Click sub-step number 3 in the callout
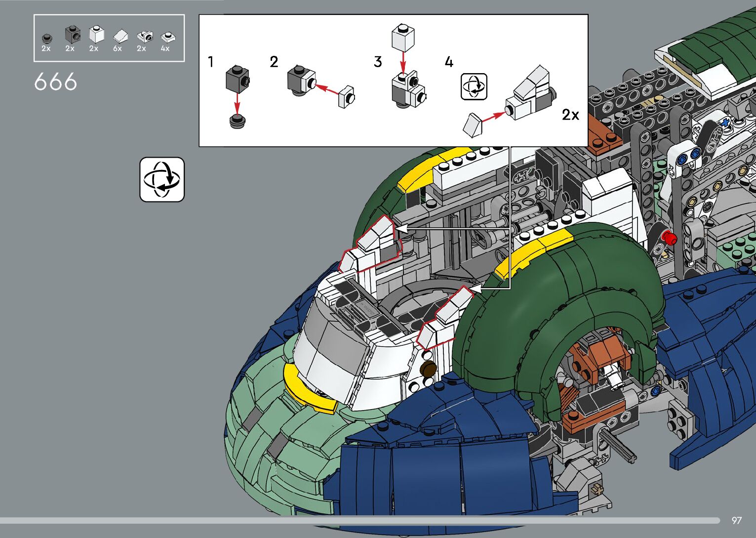 pos(378,62)
